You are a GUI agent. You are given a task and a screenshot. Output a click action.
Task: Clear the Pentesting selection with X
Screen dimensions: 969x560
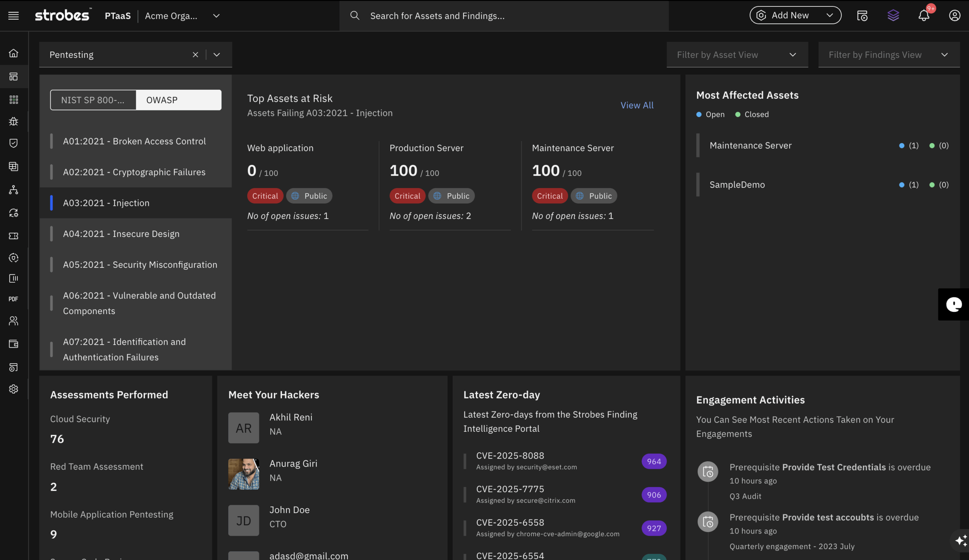point(195,55)
